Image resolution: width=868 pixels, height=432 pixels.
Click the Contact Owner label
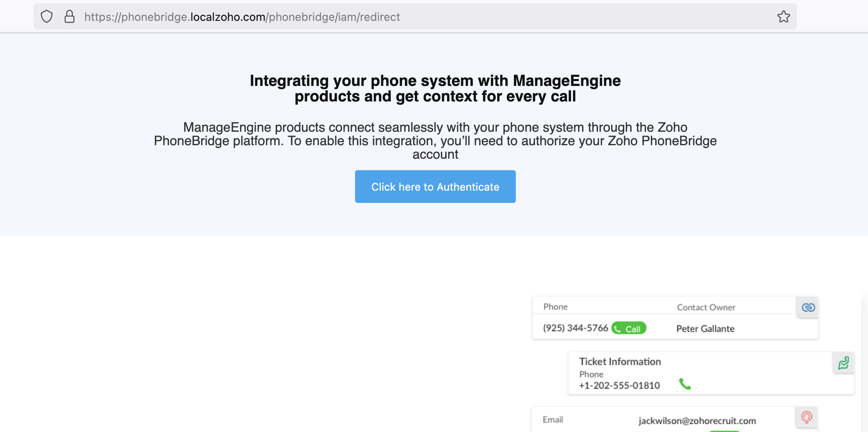pyautogui.click(x=706, y=307)
